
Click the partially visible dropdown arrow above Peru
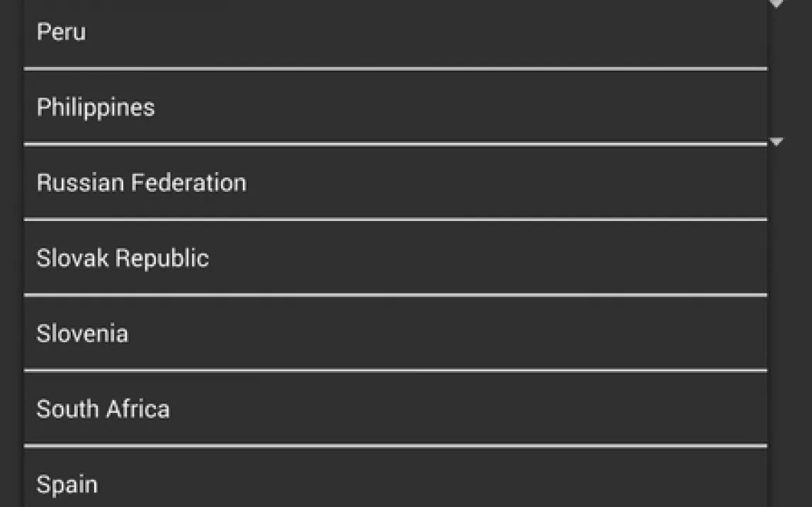click(x=777, y=4)
